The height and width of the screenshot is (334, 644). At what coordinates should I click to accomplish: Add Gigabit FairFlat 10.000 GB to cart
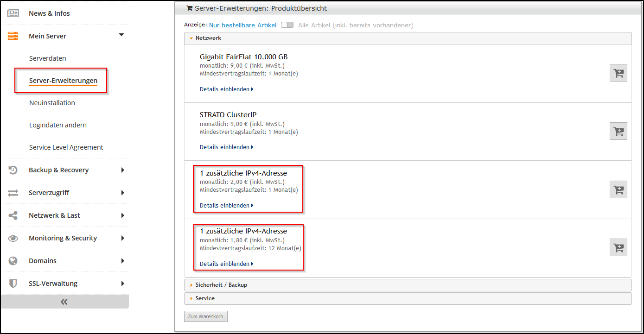[618, 73]
